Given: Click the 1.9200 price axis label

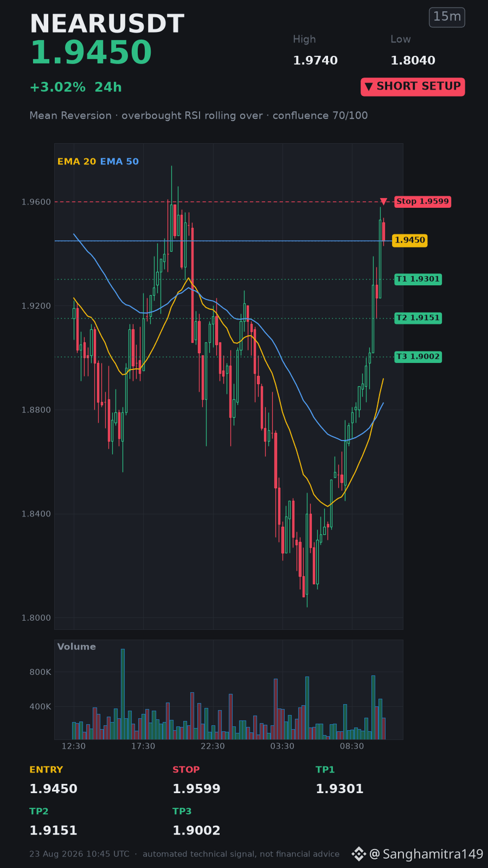Looking at the screenshot, I should 36,306.
